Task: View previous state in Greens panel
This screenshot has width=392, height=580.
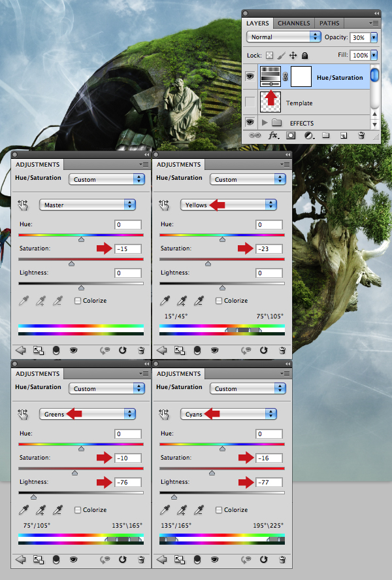Action: coord(105,559)
